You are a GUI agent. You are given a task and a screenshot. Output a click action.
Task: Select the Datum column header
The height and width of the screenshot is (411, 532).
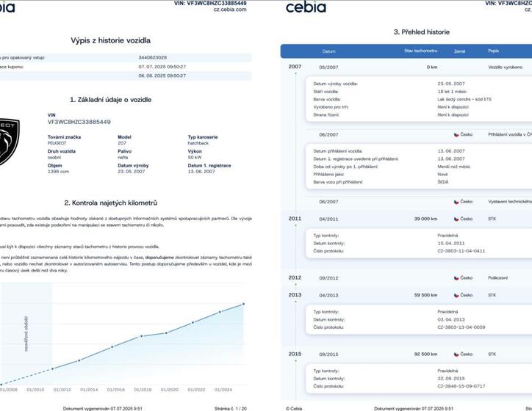point(328,51)
